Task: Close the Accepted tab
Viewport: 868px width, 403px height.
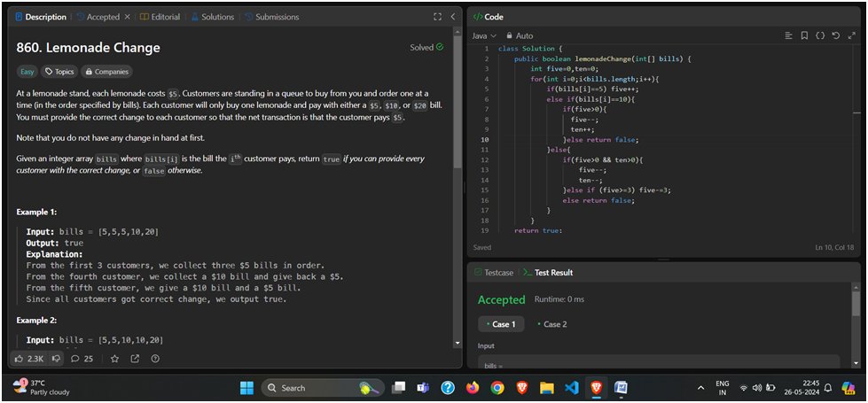Action: pos(127,17)
